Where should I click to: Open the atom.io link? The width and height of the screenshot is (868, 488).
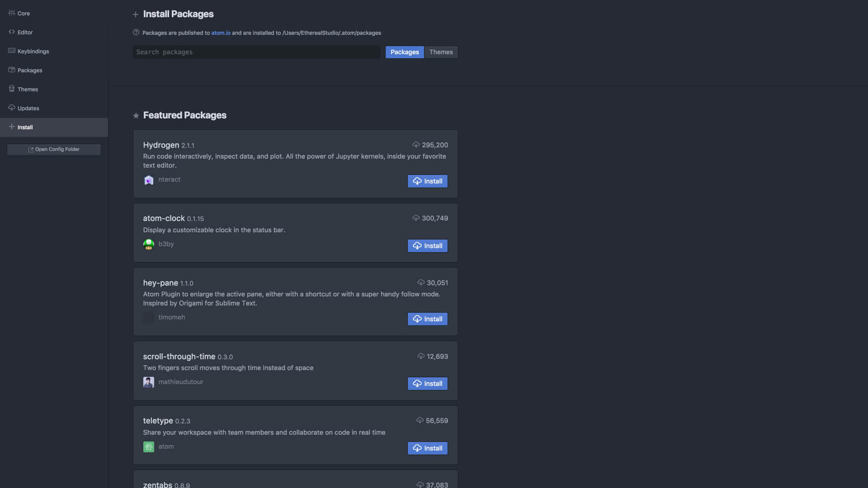pyautogui.click(x=221, y=33)
